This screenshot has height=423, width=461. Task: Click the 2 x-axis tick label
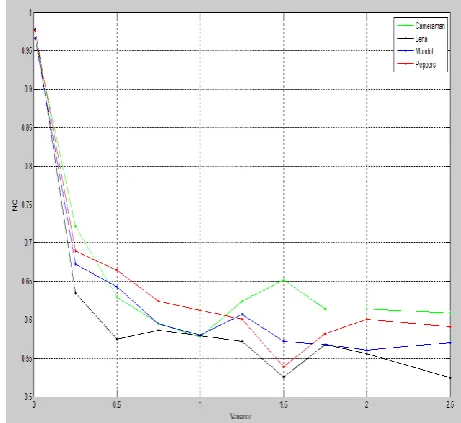pos(366,405)
